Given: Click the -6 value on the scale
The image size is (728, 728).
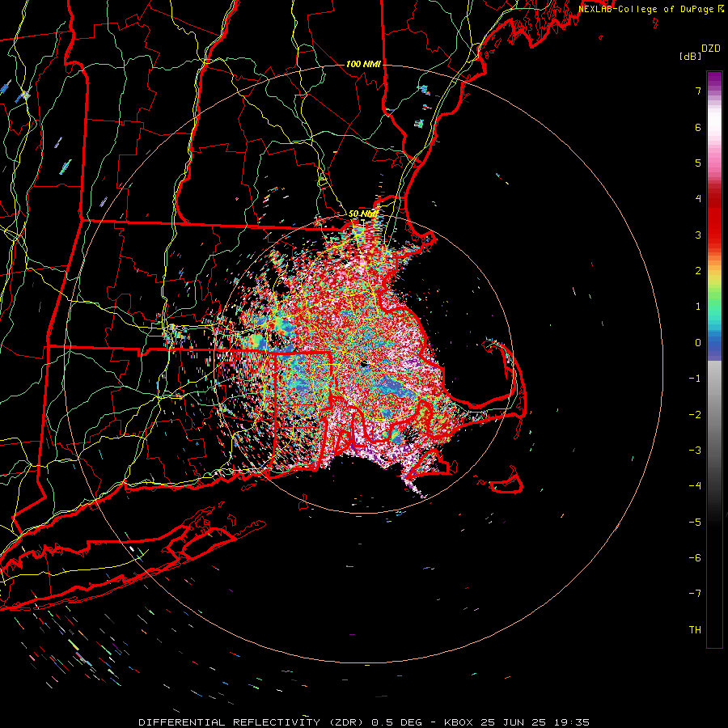Looking at the screenshot, I should pyautogui.click(x=695, y=558).
